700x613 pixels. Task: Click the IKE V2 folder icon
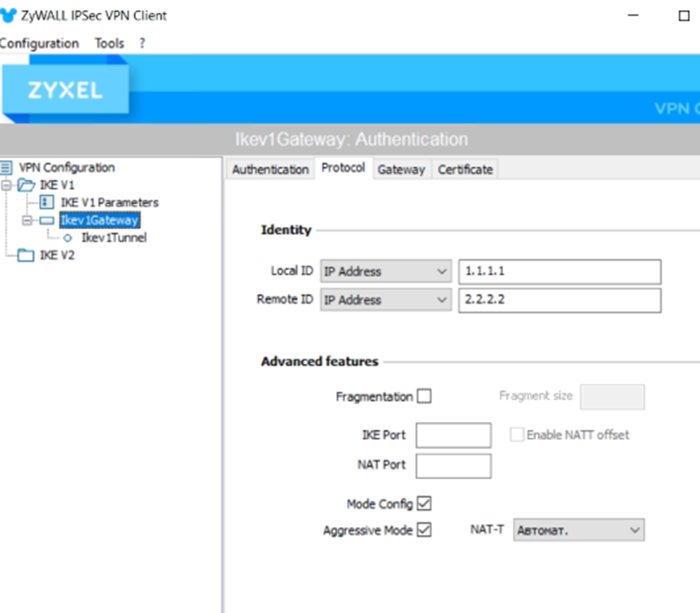pos(26,255)
